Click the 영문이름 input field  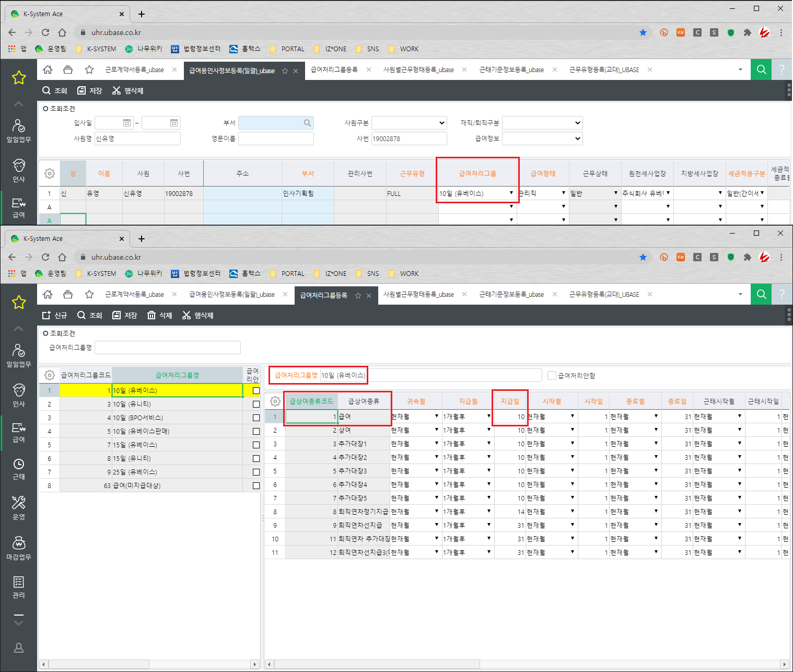[x=276, y=138]
